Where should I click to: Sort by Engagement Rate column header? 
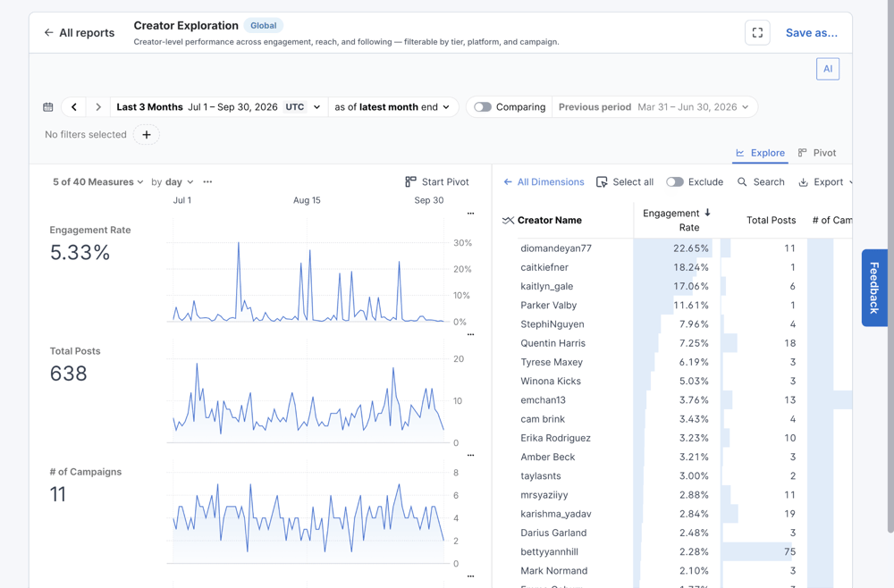click(x=676, y=220)
